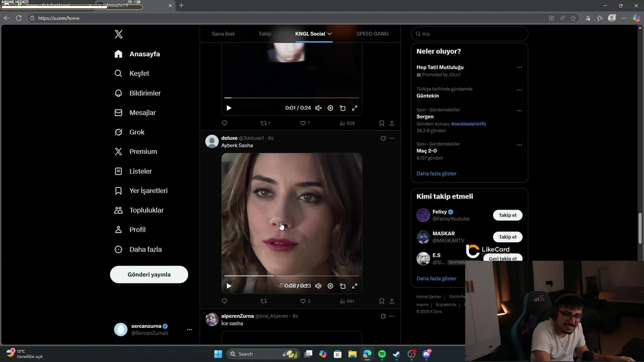This screenshot has height=362, width=644.
Task: Open settings gear of the top video
Action: tap(330, 108)
